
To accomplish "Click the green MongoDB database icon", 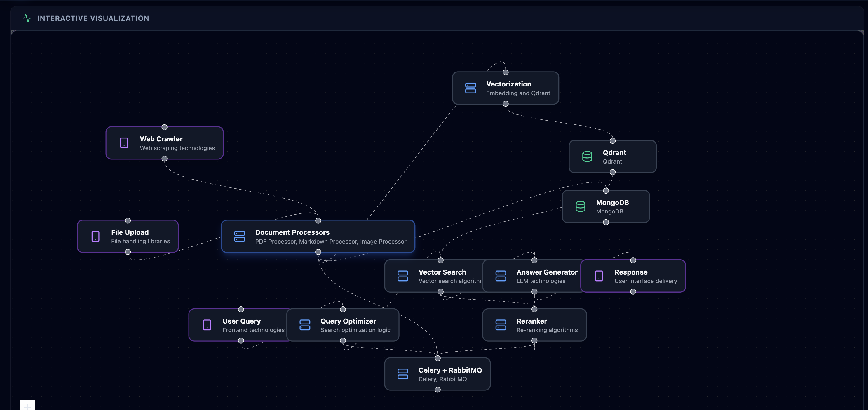I will pos(580,206).
